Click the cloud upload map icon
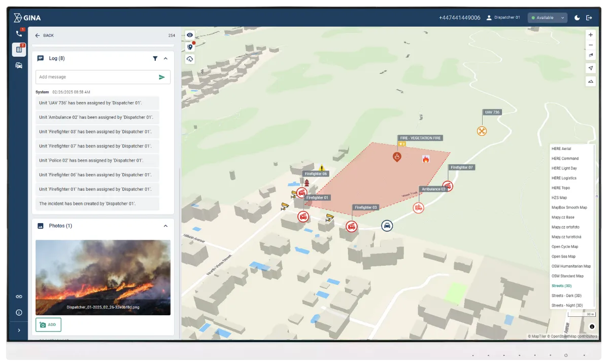 [190, 59]
